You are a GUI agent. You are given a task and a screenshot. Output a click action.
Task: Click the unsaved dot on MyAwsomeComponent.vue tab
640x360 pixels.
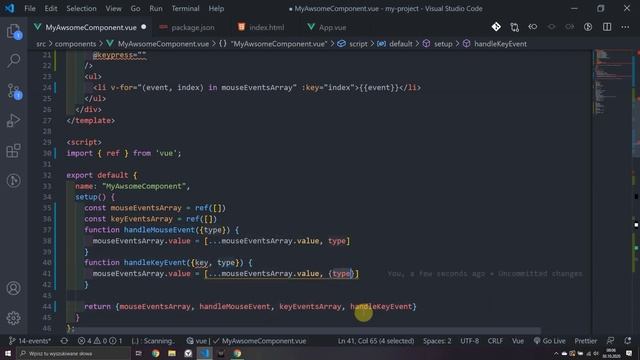(x=144, y=27)
